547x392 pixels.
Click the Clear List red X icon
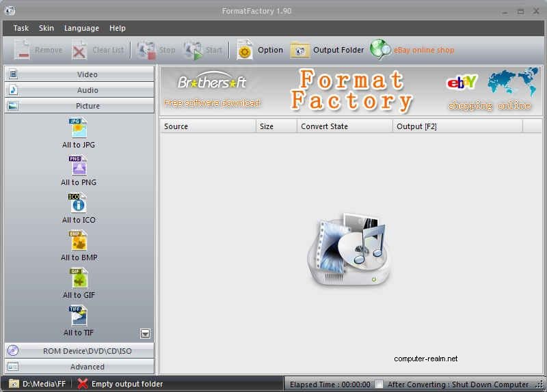click(x=79, y=51)
